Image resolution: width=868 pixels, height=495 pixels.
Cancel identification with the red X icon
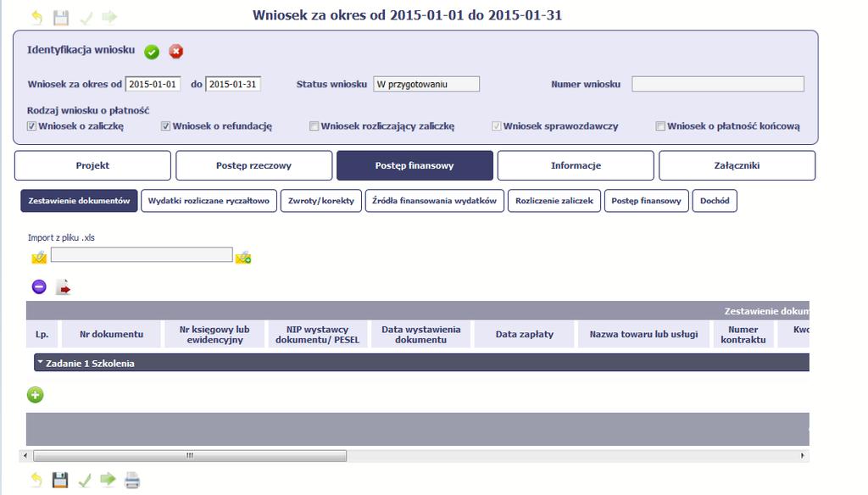[x=176, y=52]
